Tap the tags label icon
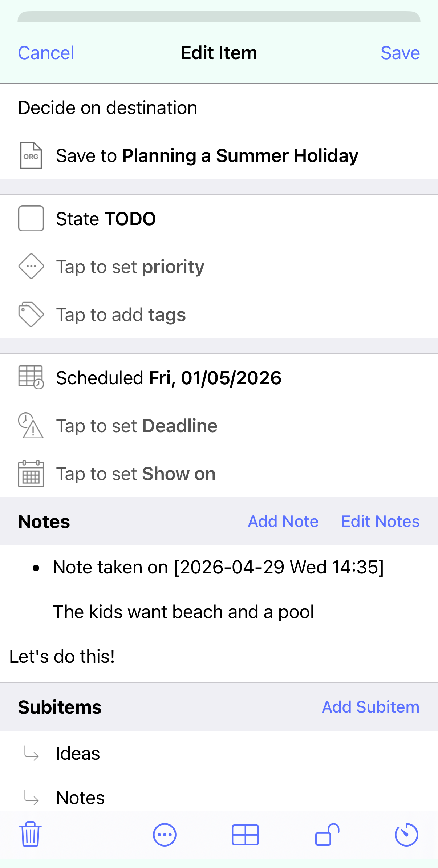Image resolution: width=438 pixels, height=868 pixels. tap(31, 314)
